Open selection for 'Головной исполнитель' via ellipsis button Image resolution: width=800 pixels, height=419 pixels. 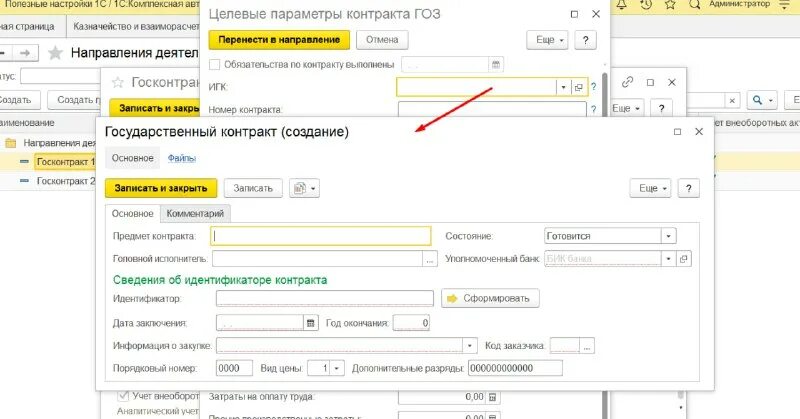[430, 259]
